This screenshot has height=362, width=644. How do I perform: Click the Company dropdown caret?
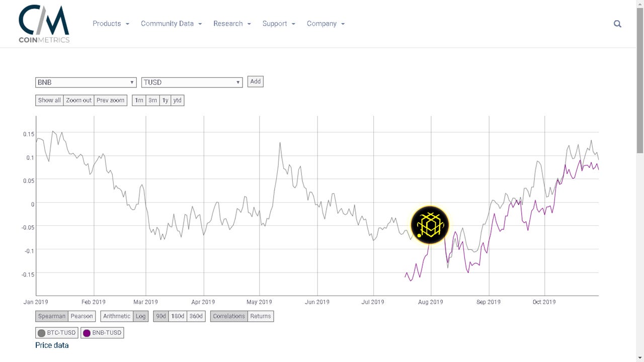click(x=343, y=24)
